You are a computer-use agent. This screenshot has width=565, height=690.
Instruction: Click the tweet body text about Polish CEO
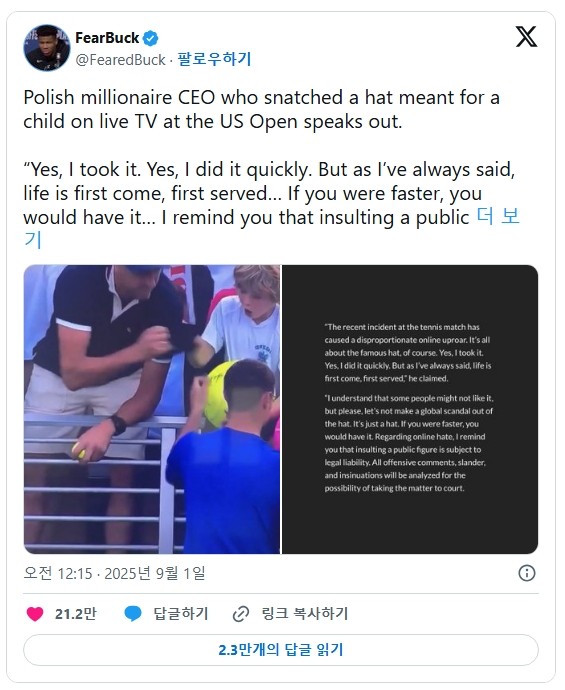tap(261, 110)
